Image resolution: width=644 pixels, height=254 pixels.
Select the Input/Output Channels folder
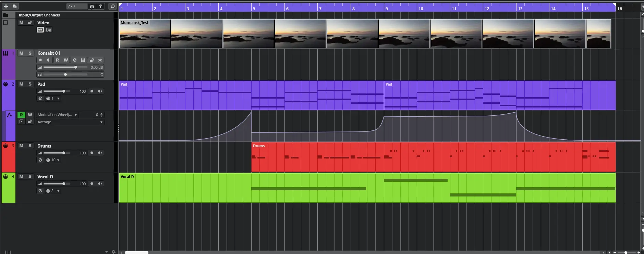point(39,15)
